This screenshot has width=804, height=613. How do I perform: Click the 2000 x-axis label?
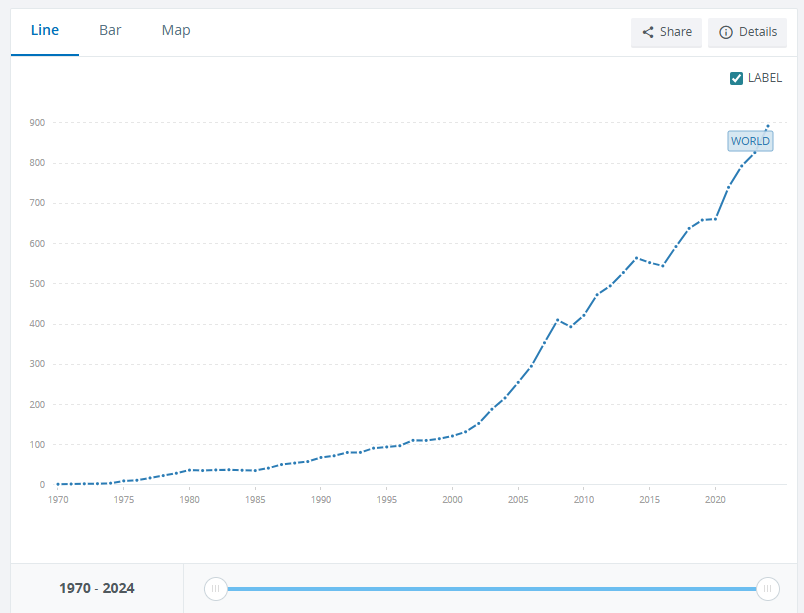452,500
